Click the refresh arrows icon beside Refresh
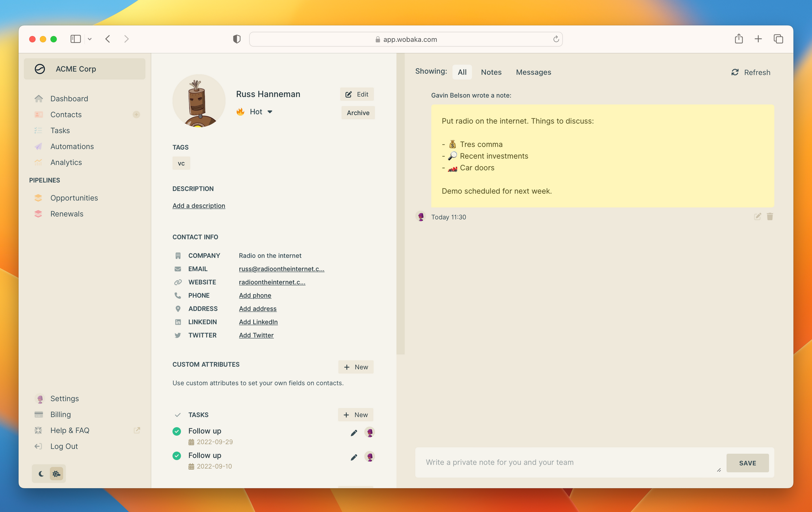 coord(735,72)
